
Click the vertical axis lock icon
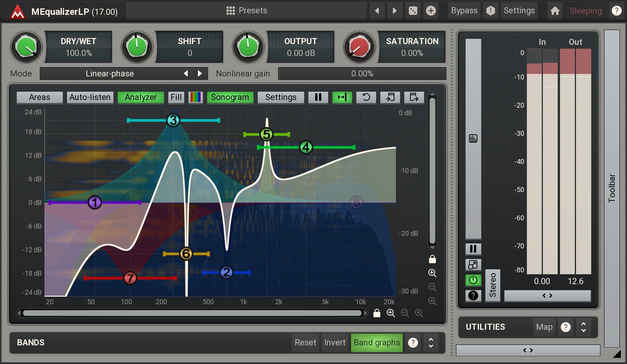[x=432, y=259]
